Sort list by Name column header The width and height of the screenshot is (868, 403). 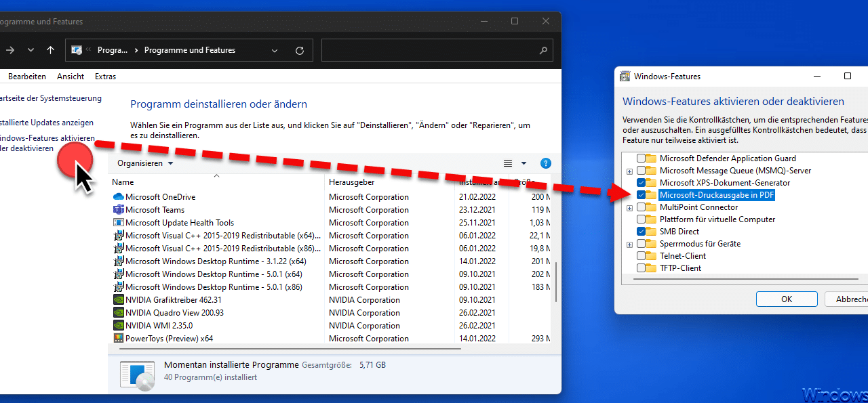pyautogui.click(x=216, y=182)
